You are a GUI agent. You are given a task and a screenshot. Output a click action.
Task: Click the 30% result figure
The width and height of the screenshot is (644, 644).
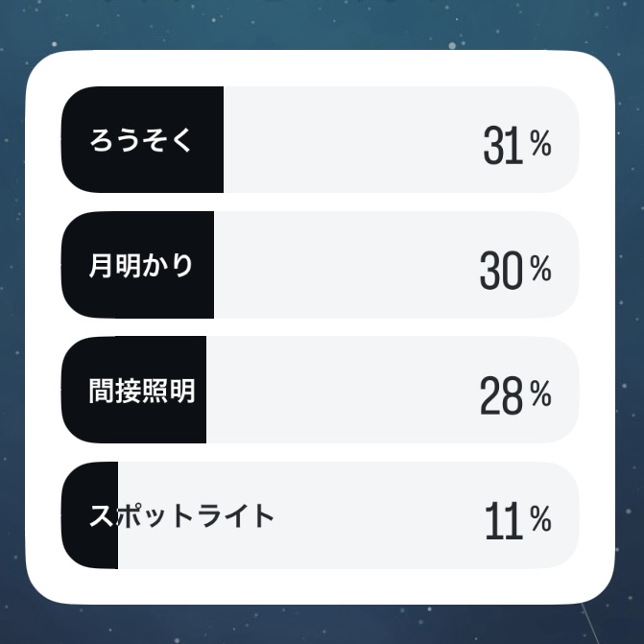[x=515, y=271]
